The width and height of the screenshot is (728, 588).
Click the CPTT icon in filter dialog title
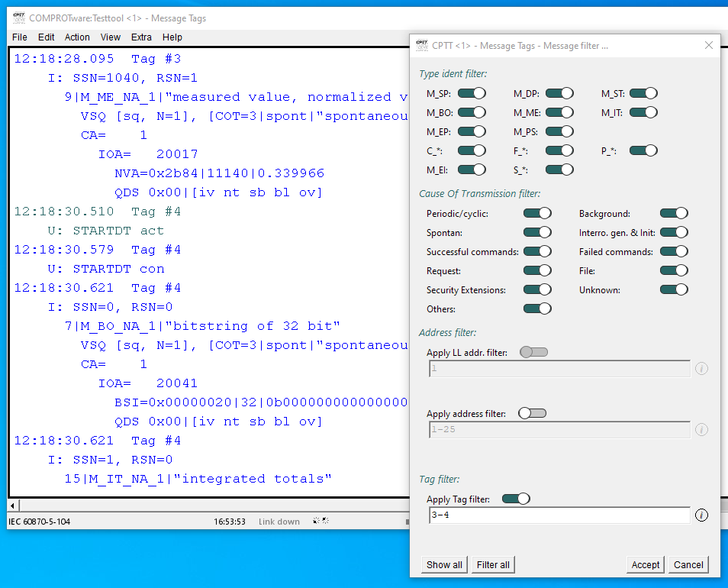pyautogui.click(x=421, y=46)
